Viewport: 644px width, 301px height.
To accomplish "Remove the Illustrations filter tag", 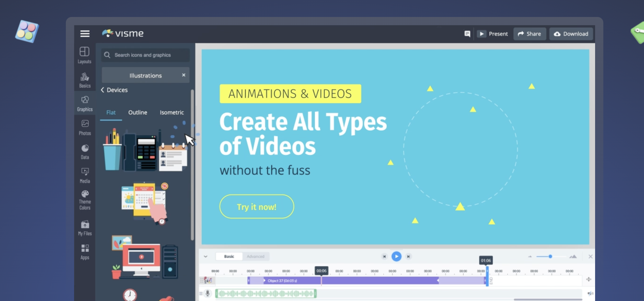I will coord(184,75).
